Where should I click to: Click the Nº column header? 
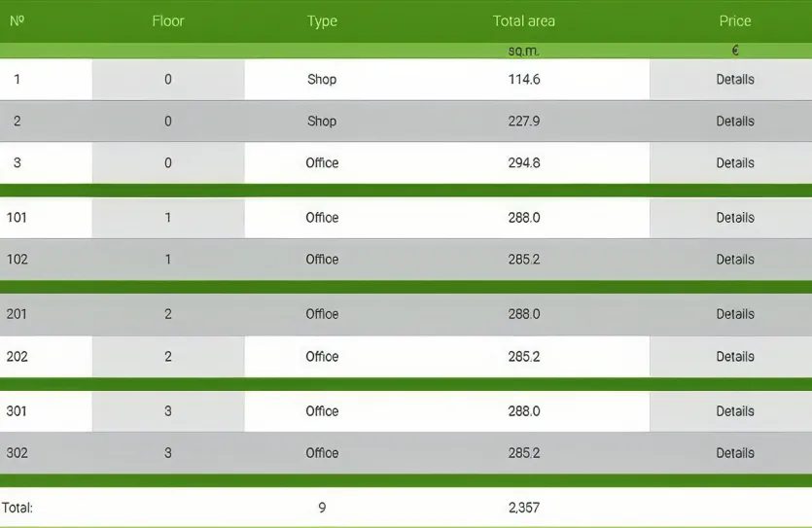pos(17,21)
